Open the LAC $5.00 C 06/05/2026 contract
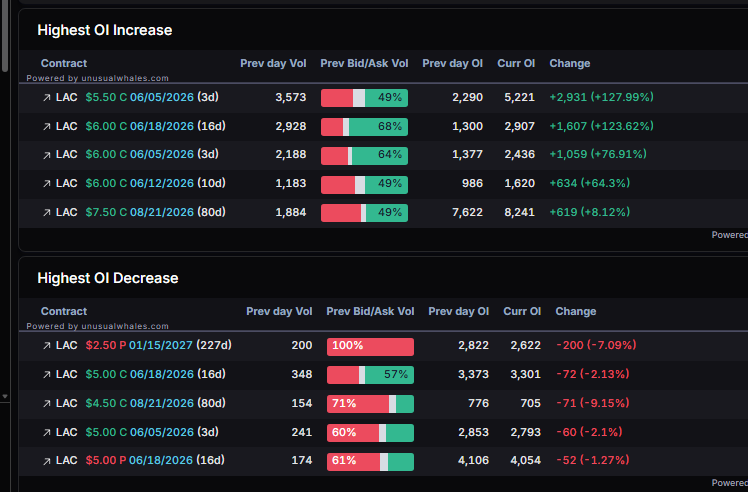This screenshot has width=748, height=492. (137, 432)
